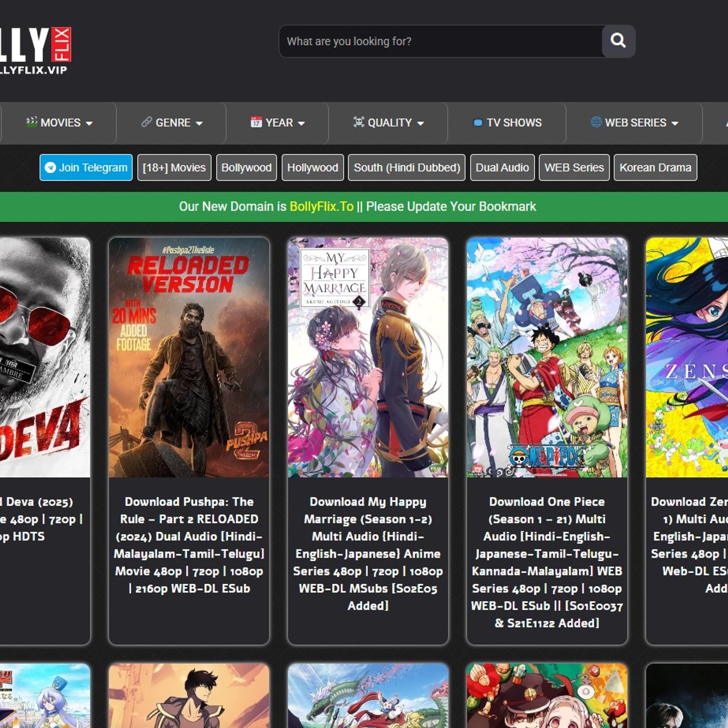Open second-row poster below Deva card
This screenshot has width=728, height=728.
pyautogui.click(x=45, y=696)
